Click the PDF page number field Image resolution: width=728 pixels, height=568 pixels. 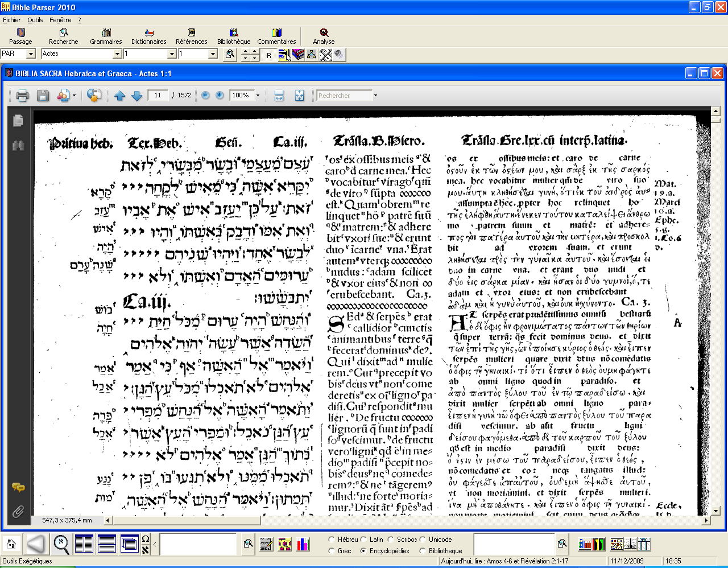(x=158, y=96)
